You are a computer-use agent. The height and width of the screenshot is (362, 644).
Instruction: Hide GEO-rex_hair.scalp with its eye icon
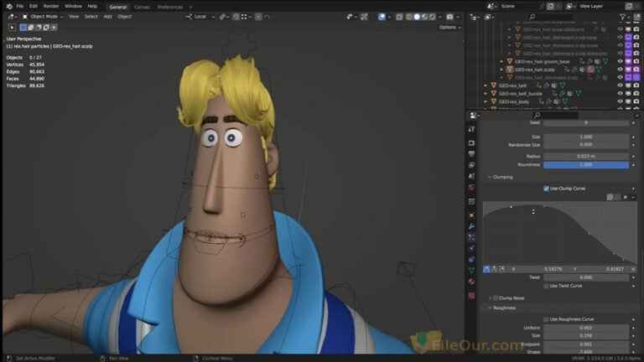[621, 70]
